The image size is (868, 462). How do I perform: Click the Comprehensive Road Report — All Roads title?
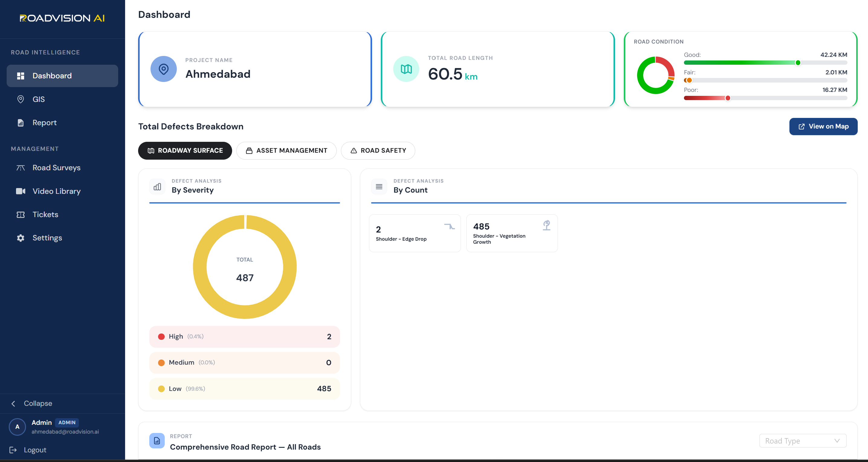coord(245,447)
